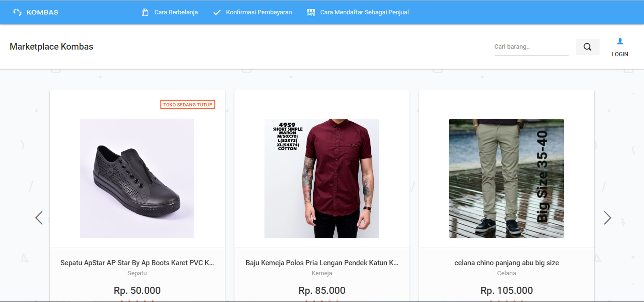Open the Konfirmasi Pembayaran menu item

[x=259, y=12]
